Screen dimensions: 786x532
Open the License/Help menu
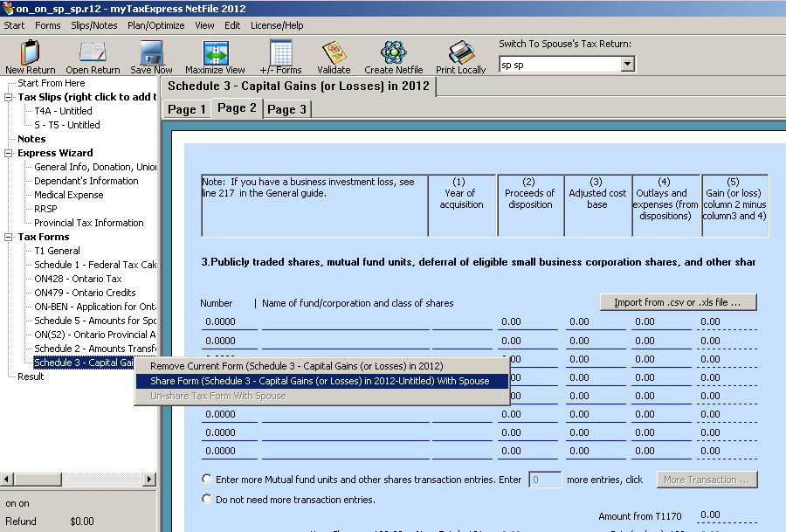click(277, 25)
